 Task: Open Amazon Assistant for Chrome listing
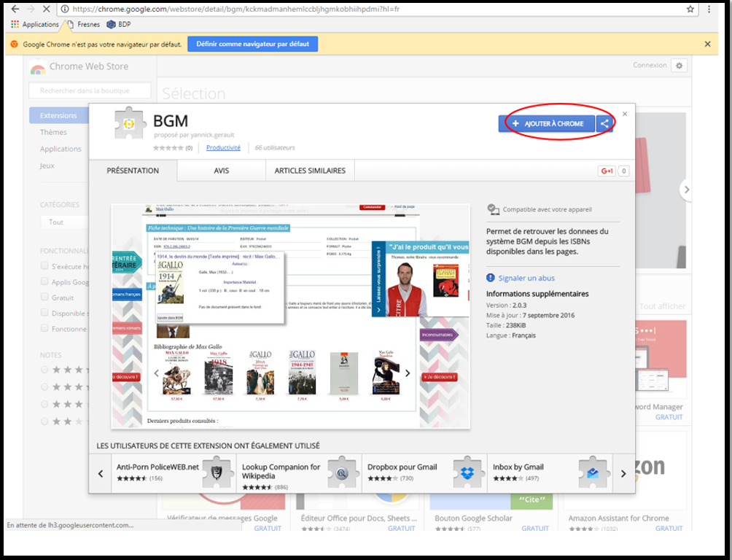[x=618, y=518]
